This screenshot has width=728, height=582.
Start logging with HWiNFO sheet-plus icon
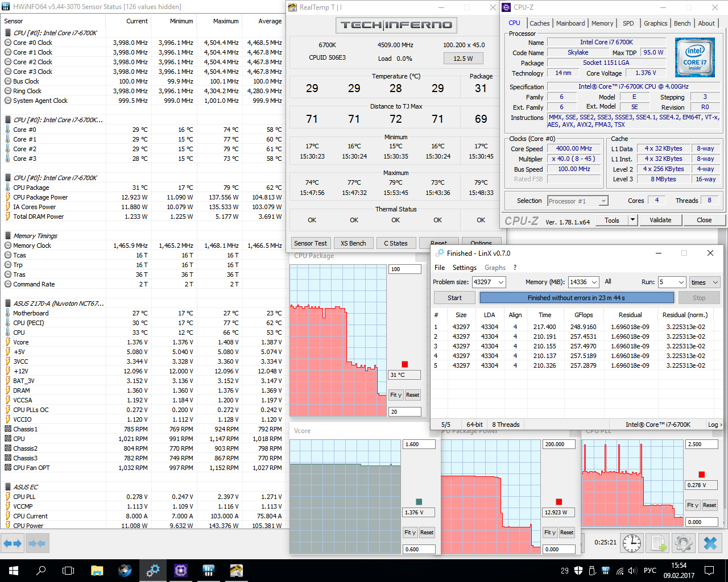point(658,543)
